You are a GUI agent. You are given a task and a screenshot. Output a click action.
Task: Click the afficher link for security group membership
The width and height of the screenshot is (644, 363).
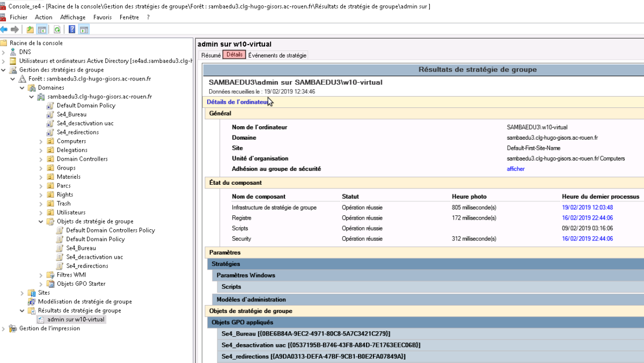click(516, 169)
